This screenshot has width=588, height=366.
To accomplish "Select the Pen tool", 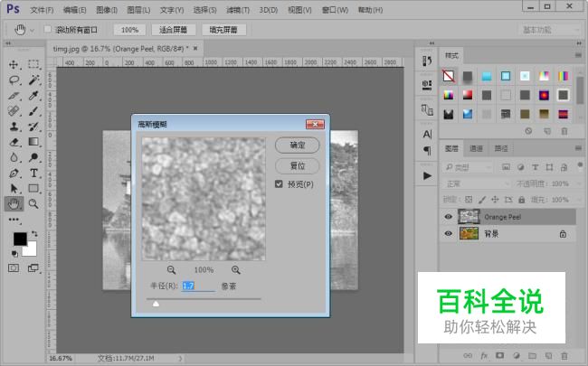I will coord(14,174).
